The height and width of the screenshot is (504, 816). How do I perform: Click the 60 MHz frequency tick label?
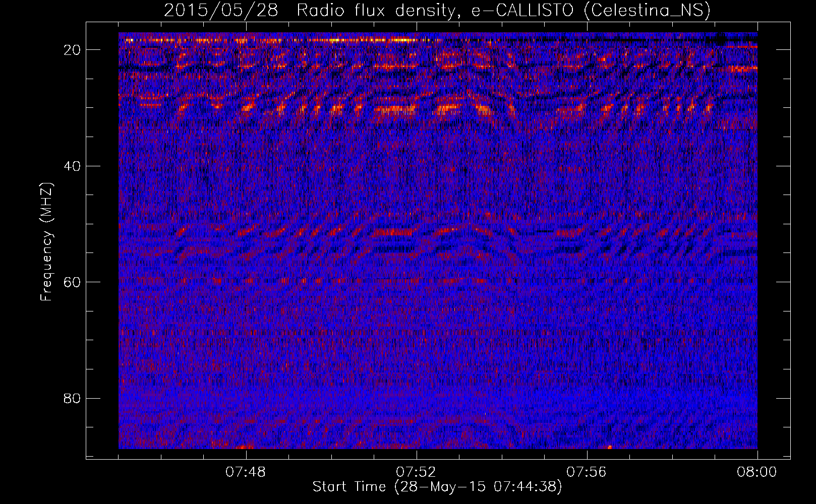(73, 282)
